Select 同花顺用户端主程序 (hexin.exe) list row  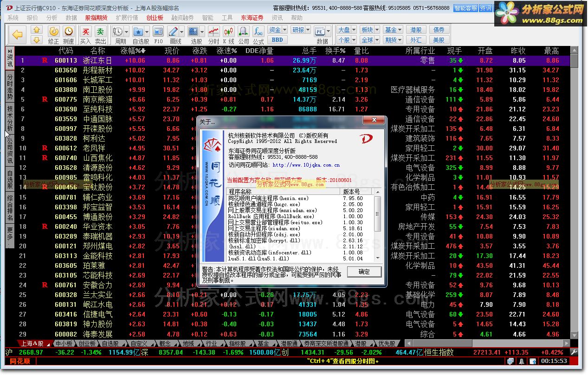tap(300, 198)
